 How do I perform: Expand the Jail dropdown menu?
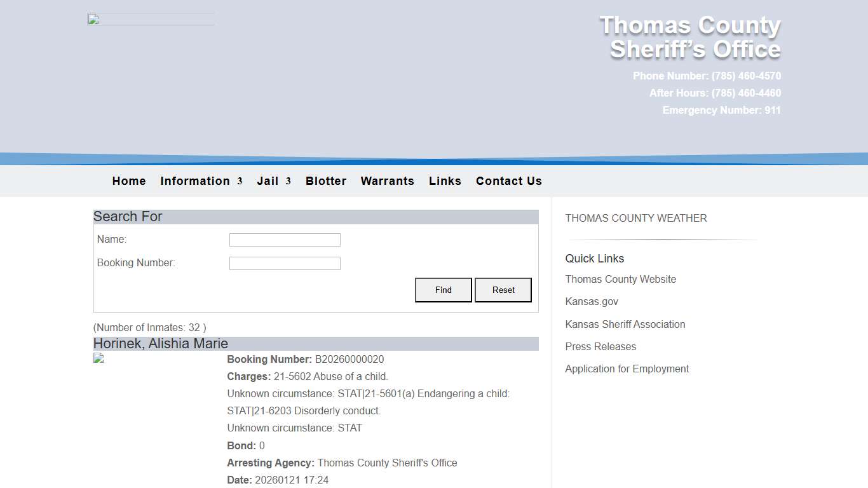268,181
